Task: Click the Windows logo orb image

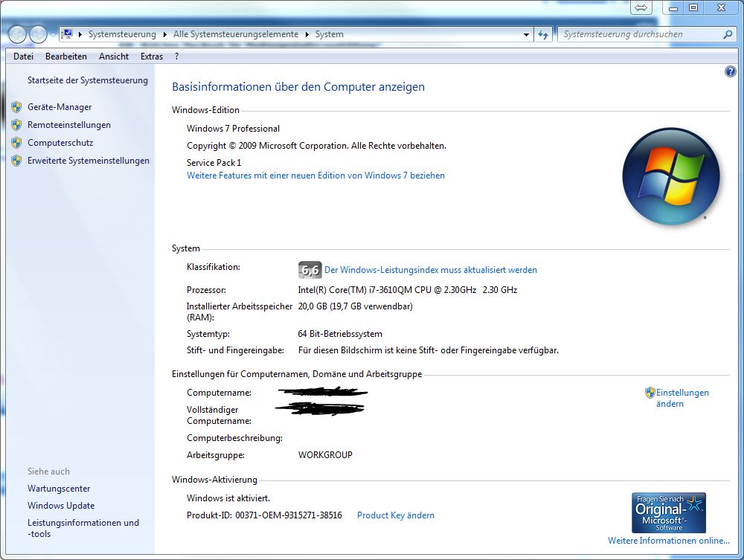Action: pos(671,176)
